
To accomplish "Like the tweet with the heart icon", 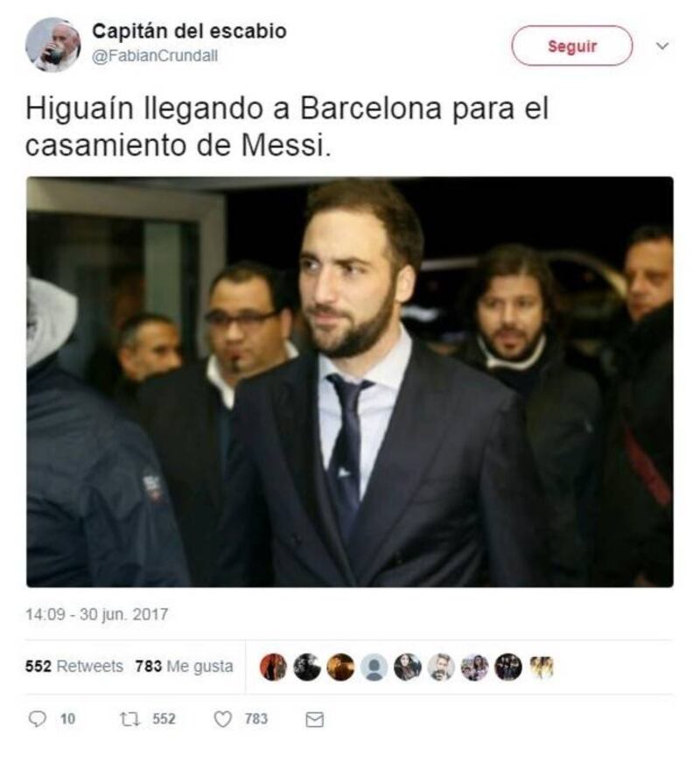I will pyautogui.click(x=223, y=719).
